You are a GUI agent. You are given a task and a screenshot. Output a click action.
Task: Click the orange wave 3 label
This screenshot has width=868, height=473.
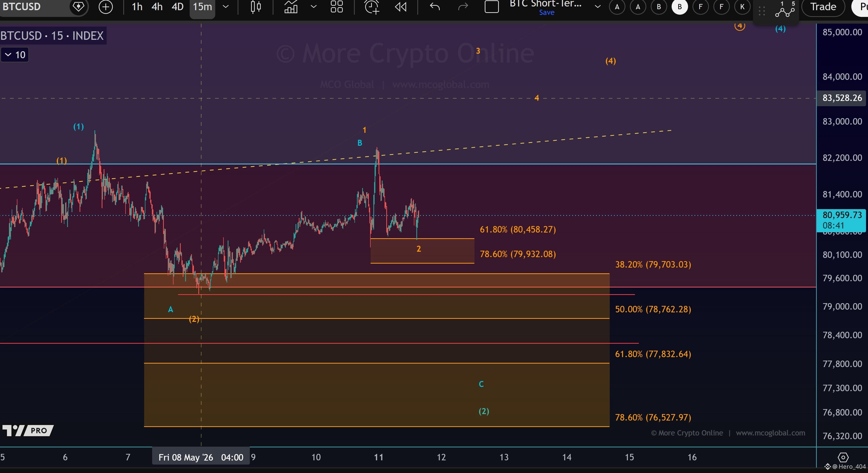pos(478,51)
